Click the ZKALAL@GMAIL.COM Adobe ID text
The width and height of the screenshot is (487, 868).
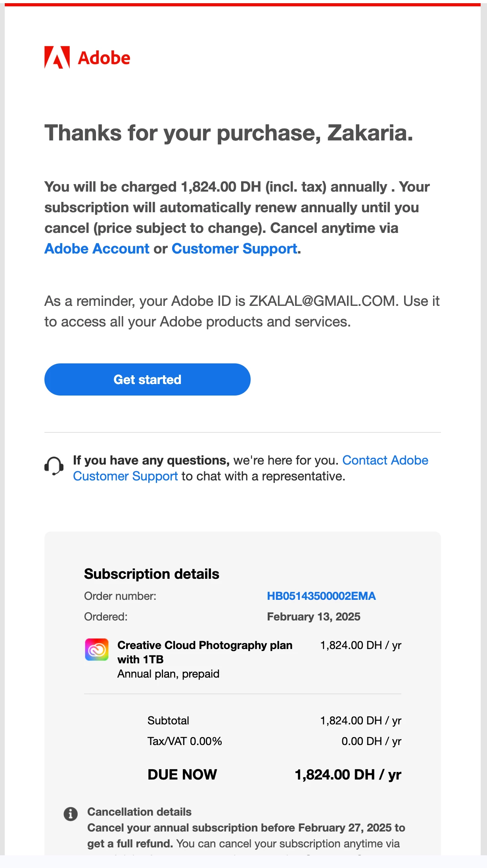click(323, 301)
